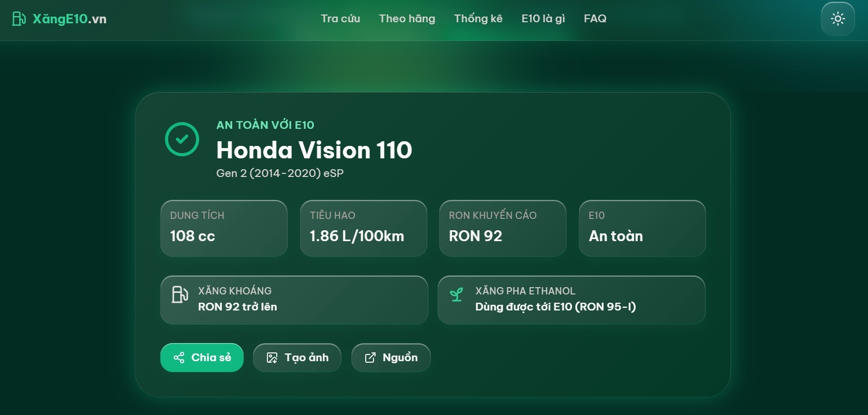Select the Tiêu hao 1.86 L/100km card

click(364, 228)
